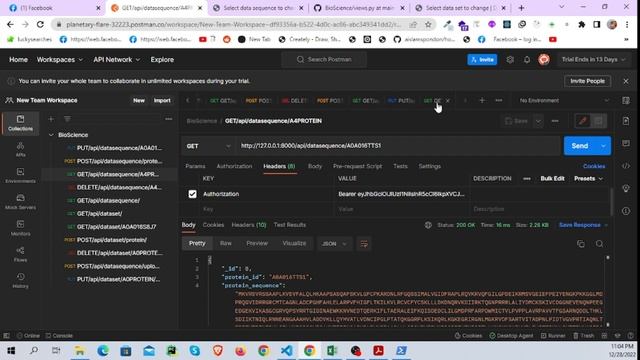Click the request URL input field
Screen dimensions: 640x360
(x=398, y=146)
